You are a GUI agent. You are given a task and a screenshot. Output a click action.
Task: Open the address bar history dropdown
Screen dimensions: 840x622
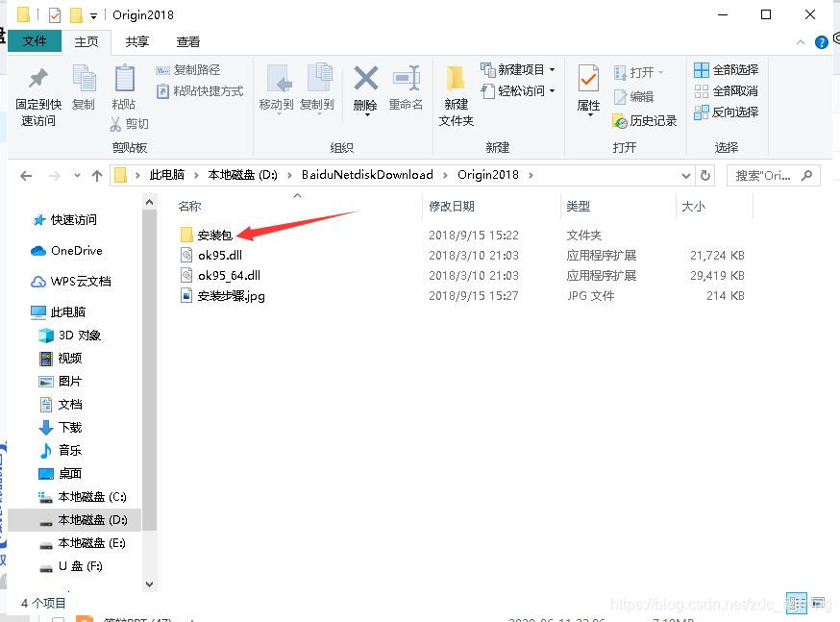click(x=685, y=176)
